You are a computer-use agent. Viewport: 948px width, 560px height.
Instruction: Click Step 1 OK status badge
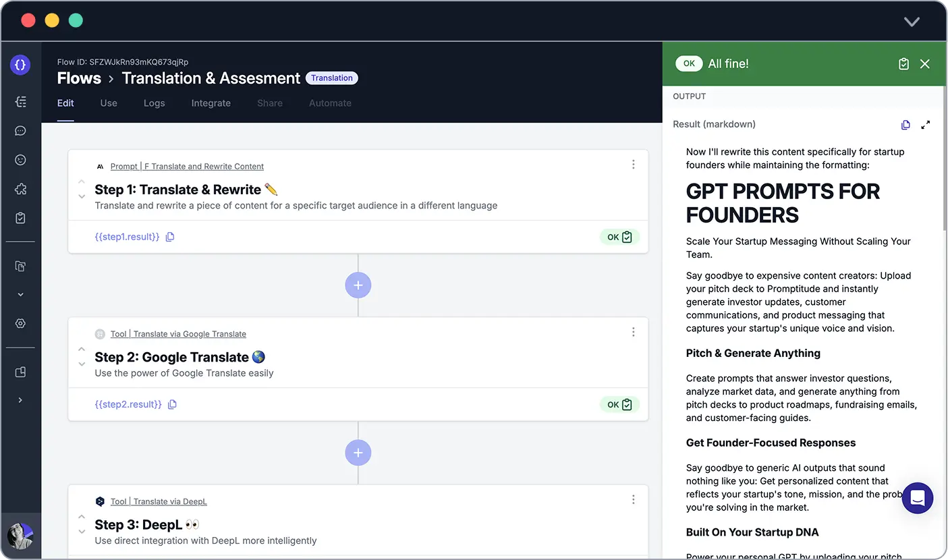point(619,237)
